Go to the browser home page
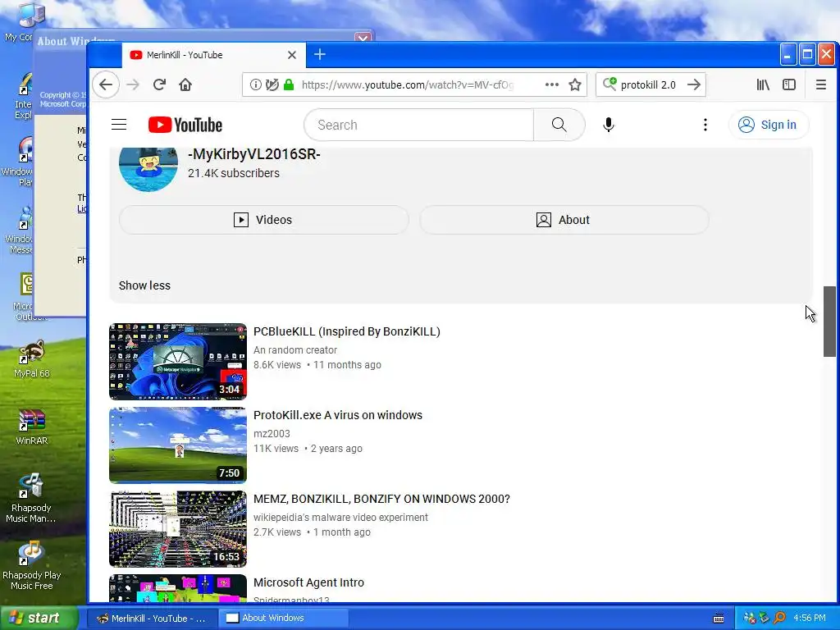The width and height of the screenshot is (840, 630). point(185,84)
